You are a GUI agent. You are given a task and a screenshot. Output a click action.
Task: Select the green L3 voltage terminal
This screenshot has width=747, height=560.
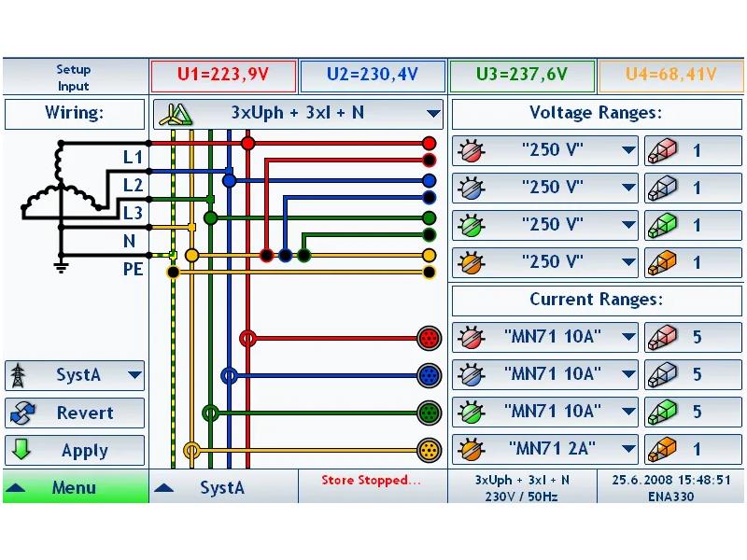point(429,217)
